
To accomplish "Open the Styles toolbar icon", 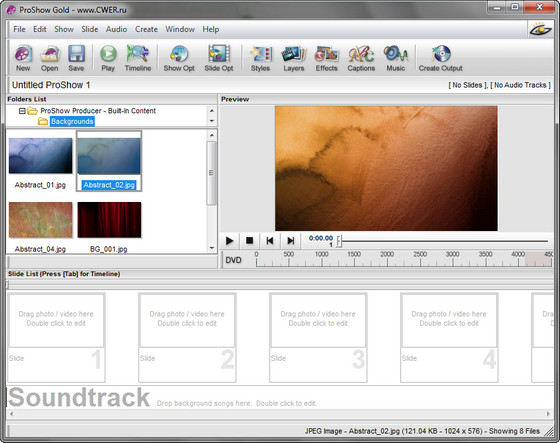I will [x=260, y=58].
